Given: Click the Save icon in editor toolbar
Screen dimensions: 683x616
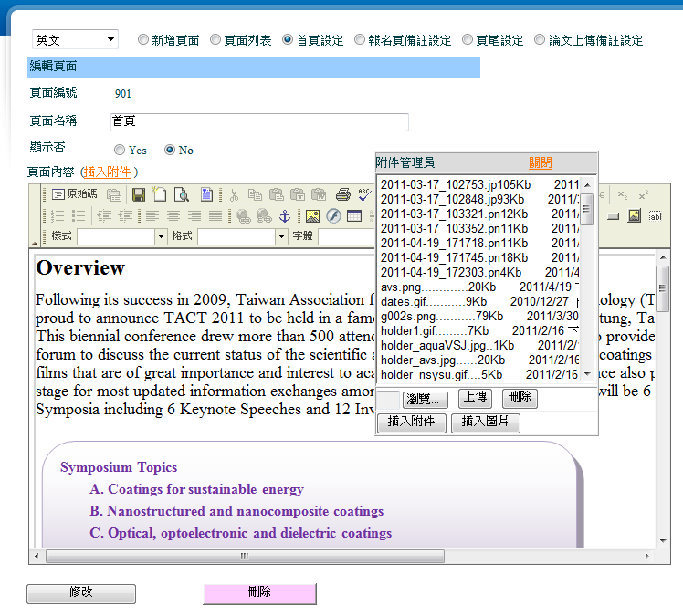Looking at the screenshot, I should pyautogui.click(x=139, y=194).
